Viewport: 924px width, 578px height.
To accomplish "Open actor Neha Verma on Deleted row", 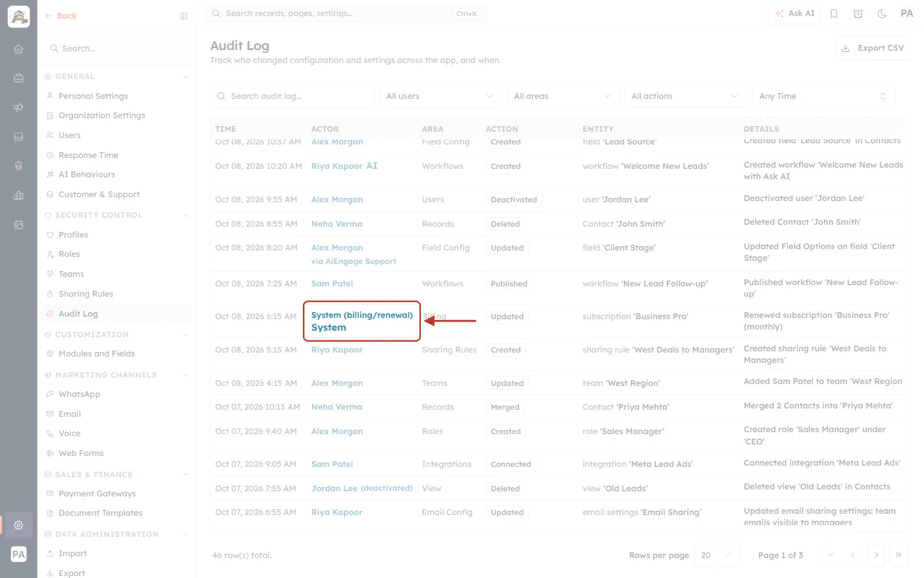I will pos(337,224).
